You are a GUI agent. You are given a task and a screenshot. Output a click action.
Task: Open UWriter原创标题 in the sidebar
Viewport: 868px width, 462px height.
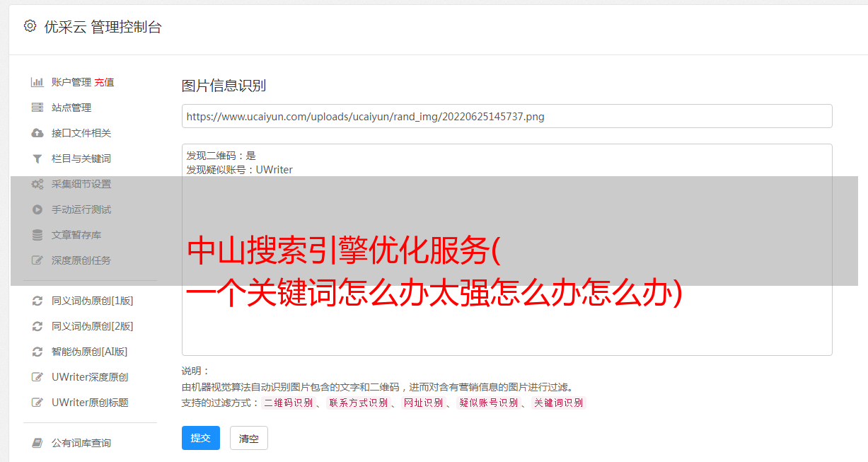(90, 403)
